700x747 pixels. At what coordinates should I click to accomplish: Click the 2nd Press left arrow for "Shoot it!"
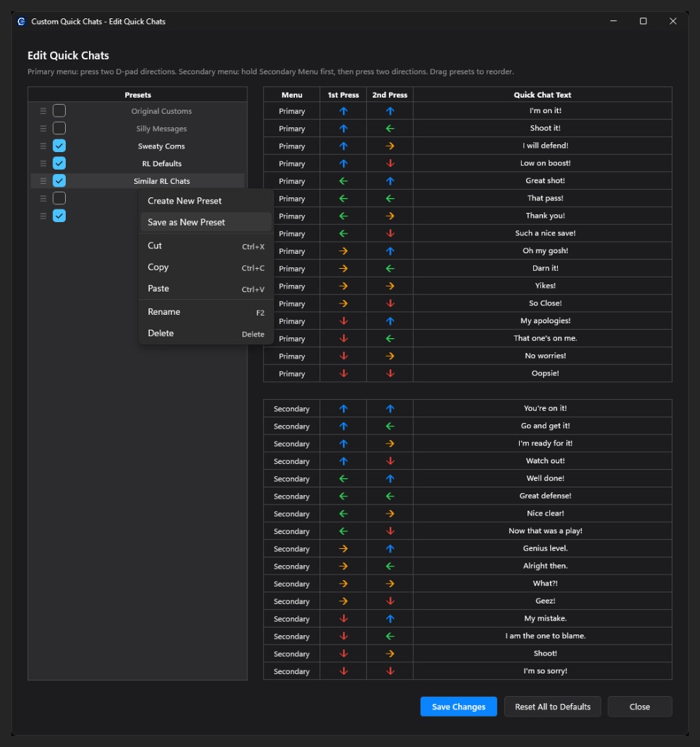tap(390, 129)
